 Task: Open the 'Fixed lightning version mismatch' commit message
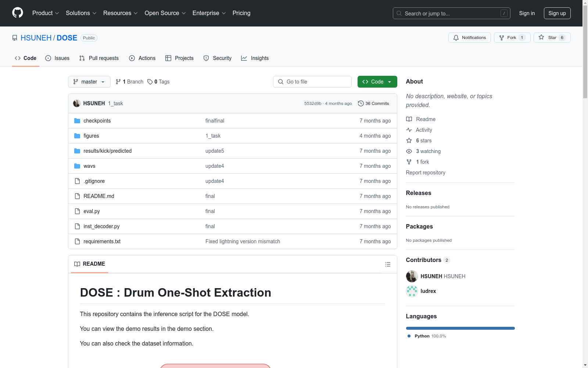[x=243, y=241]
